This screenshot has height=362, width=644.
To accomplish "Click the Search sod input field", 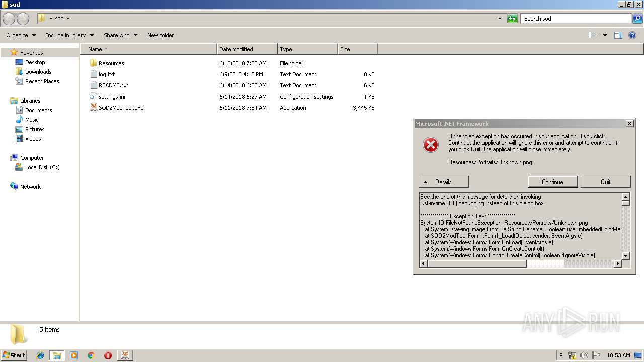I will 577,19.
